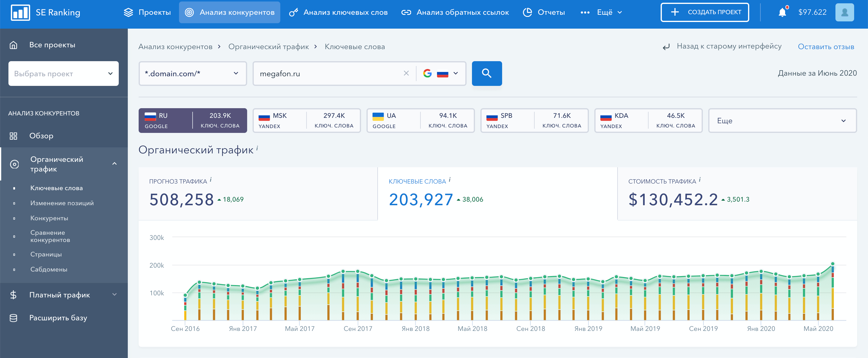This screenshot has width=868, height=358.
Task: Click the database icon for Расширить базу
Action: [14, 318]
